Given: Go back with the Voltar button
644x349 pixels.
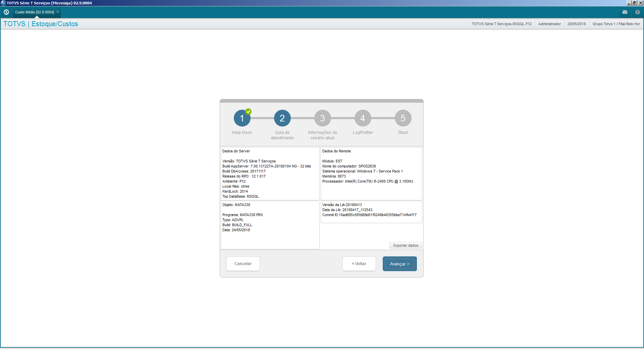Looking at the screenshot, I should click(x=359, y=264).
